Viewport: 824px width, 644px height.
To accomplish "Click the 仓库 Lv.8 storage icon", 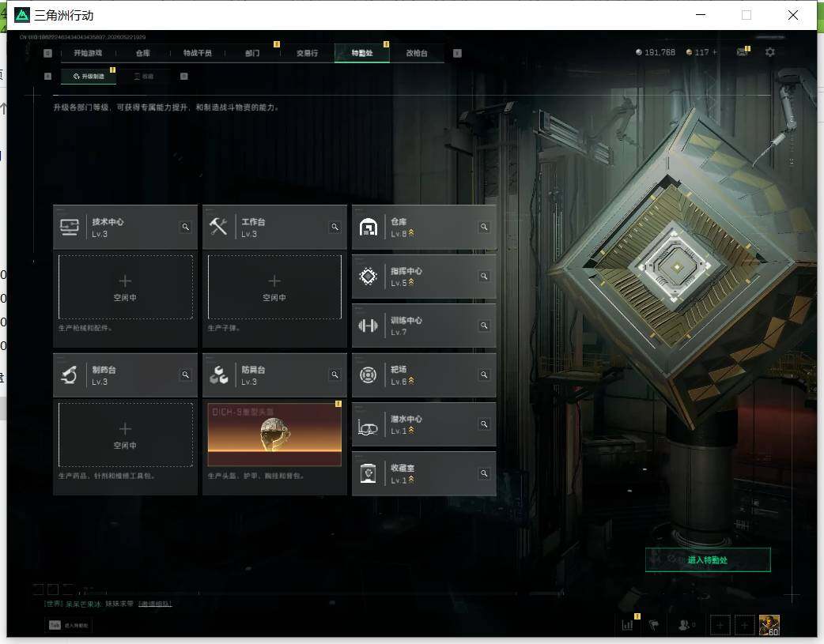I will pos(369,228).
